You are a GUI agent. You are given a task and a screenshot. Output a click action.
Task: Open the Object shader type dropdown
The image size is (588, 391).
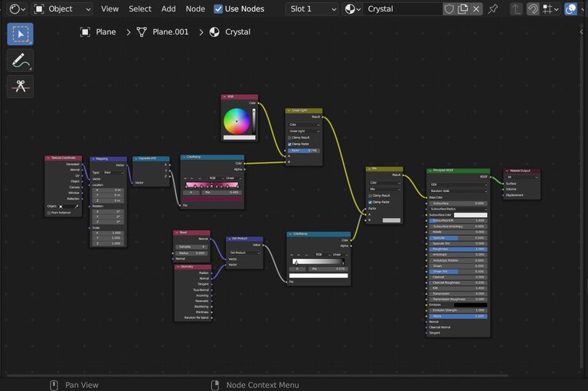[64, 9]
